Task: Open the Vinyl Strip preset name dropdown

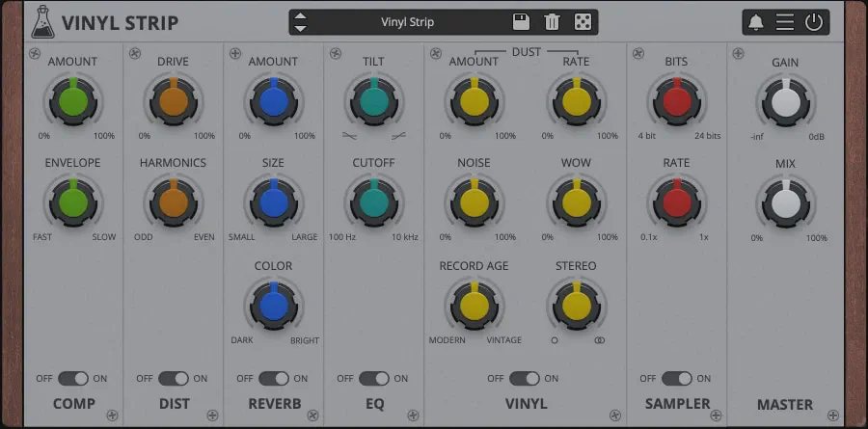Action: (407, 22)
